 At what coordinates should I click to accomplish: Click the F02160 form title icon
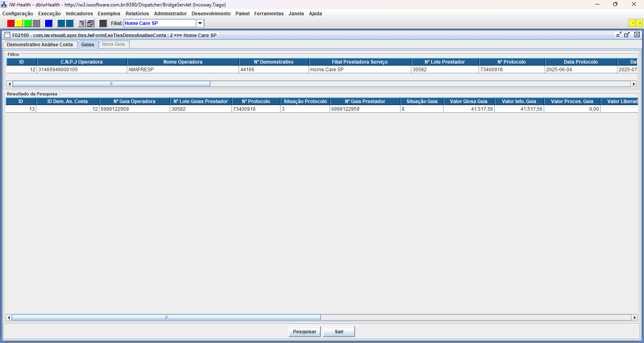click(x=7, y=35)
